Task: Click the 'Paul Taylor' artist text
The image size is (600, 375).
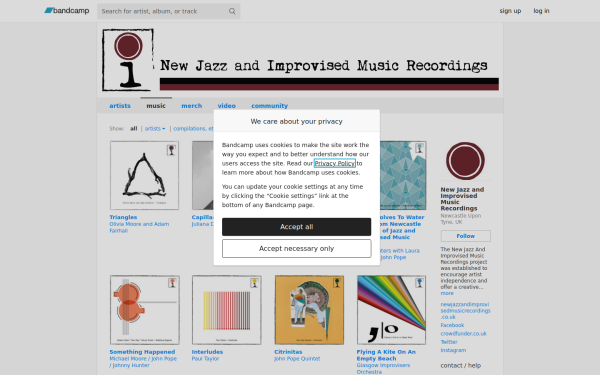Action: [205, 359]
